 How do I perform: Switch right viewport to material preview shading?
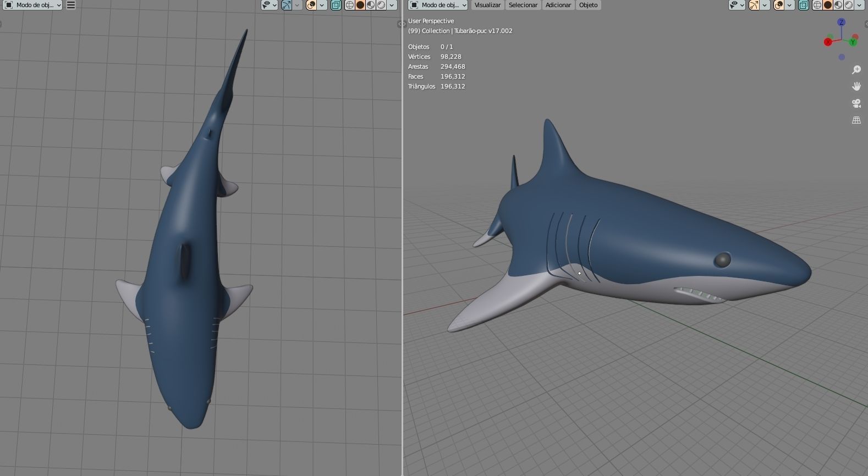[838, 5]
